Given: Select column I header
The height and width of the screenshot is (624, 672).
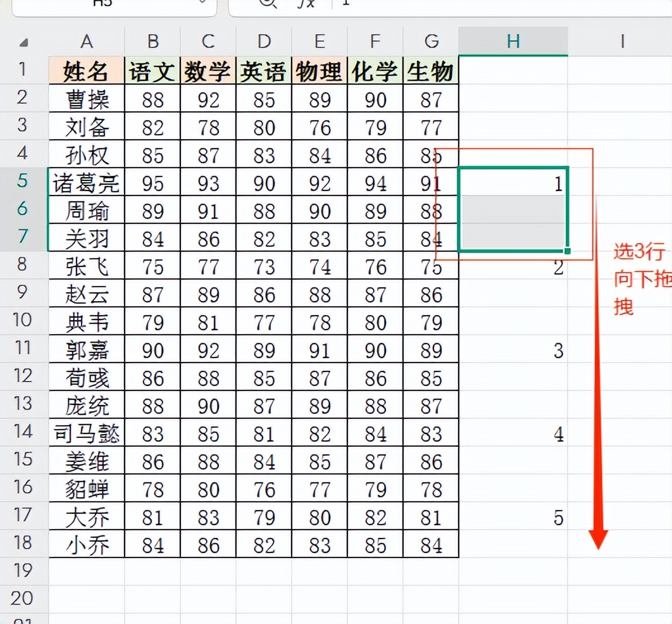Looking at the screenshot, I should [x=621, y=42].
